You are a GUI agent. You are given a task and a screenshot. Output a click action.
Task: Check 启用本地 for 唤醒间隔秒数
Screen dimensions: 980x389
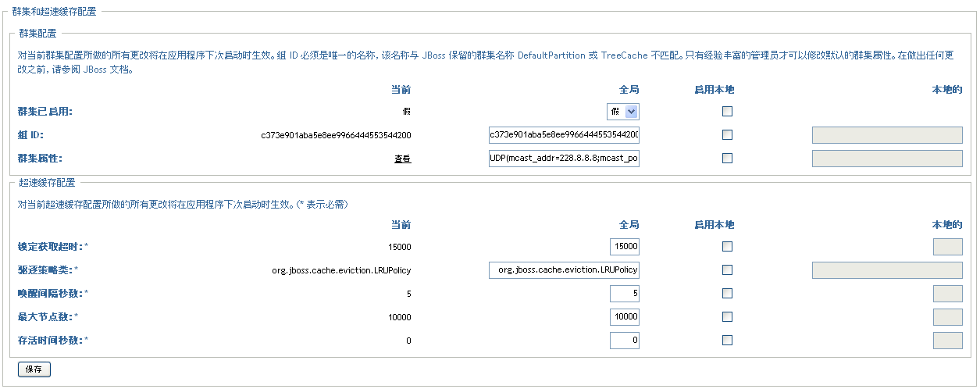pyautogui.click(x=727, y=294)
